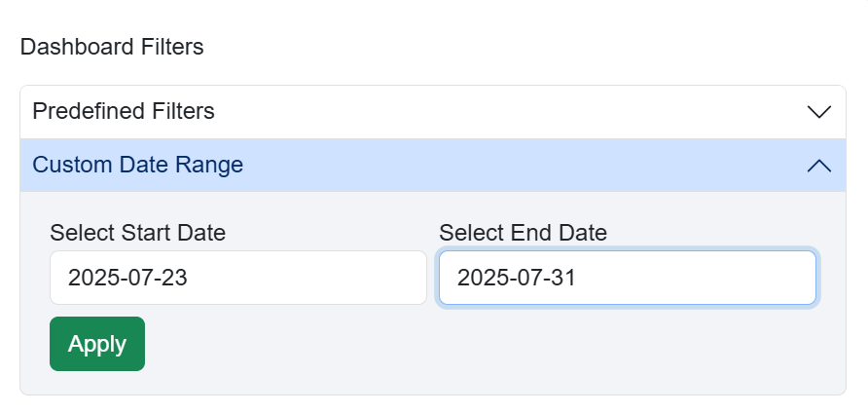Collapse Custom Date Range with the up chevron
868x413 pixels.
pos(819,166)
